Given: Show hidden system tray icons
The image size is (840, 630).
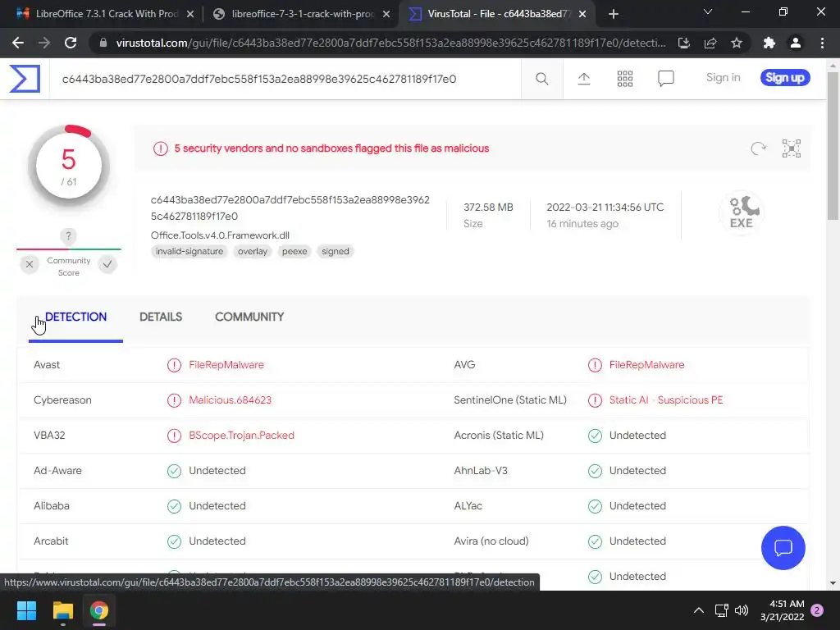Looking at the screenshot, I should coord(699,610).
